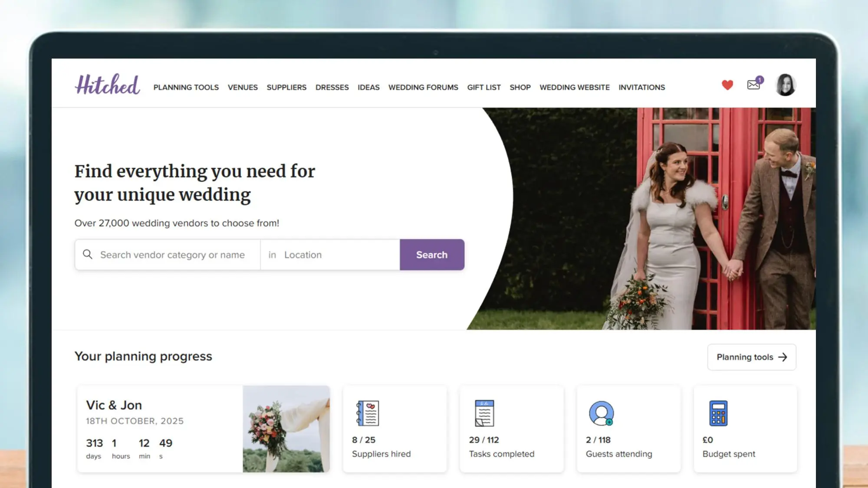Viewport: 868px width, 488px height.
Task: Click the purple Search button
Action: (432, 255)
